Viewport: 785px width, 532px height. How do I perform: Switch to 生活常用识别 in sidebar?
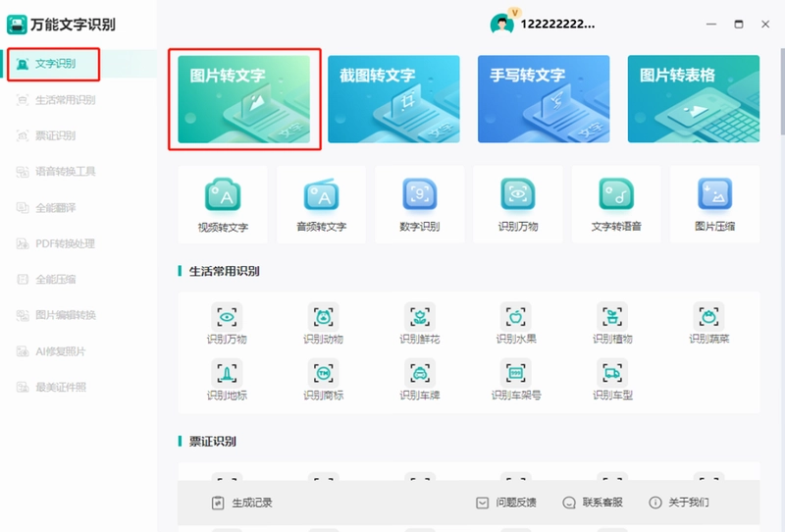click(56, 100)
